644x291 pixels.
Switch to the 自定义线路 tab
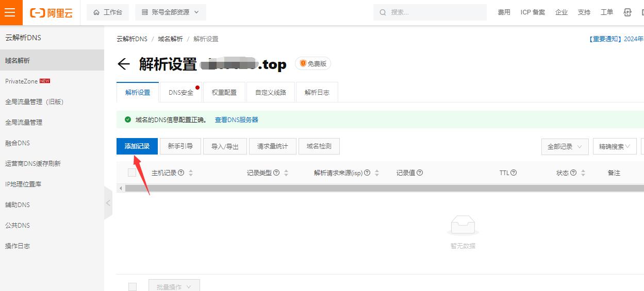[x=271, y=92]
